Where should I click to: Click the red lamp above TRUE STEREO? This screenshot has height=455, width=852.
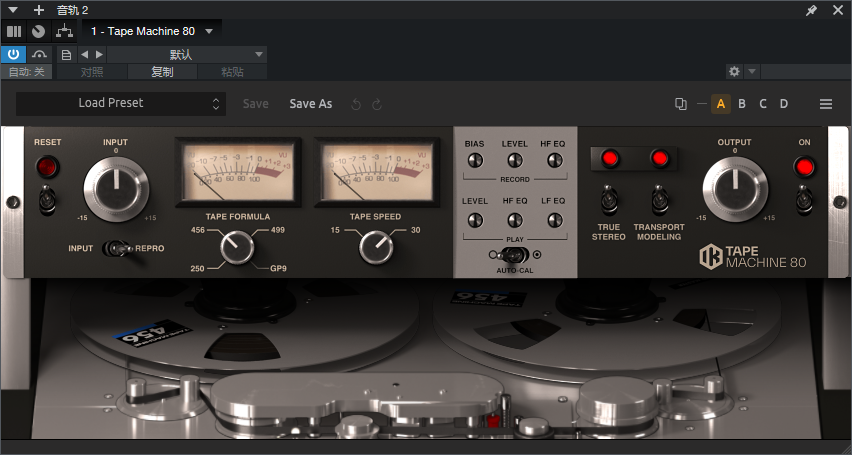609,158
